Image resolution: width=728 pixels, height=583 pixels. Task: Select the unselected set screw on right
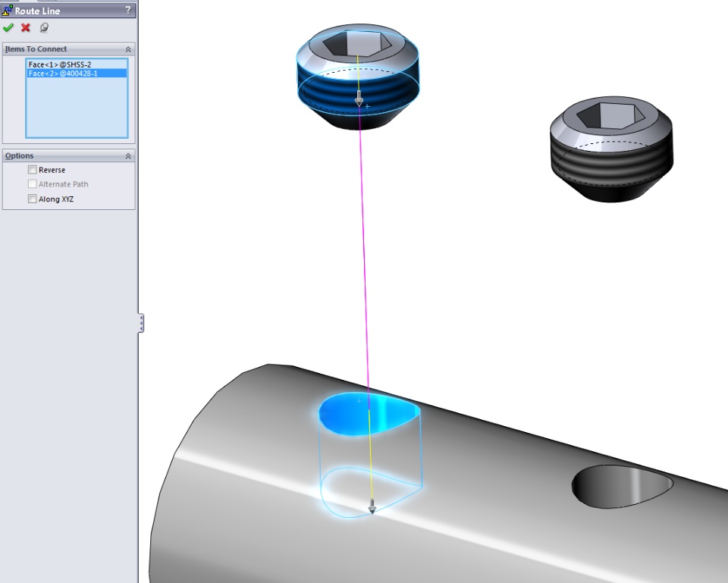coord(611,149)
